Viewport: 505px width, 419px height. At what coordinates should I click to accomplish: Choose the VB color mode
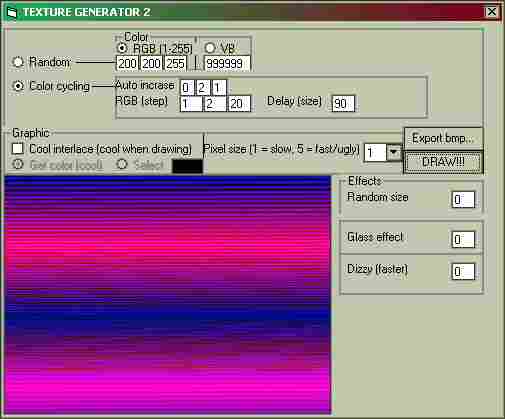(x=210, y=48)
